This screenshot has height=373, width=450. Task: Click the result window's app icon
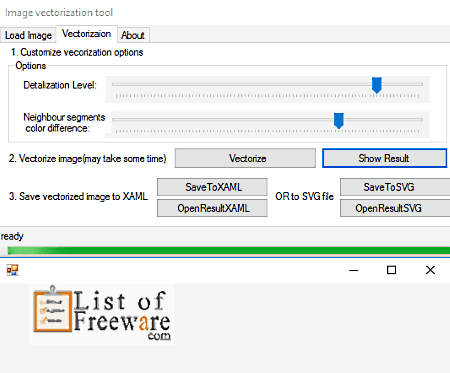pos(13,270)
